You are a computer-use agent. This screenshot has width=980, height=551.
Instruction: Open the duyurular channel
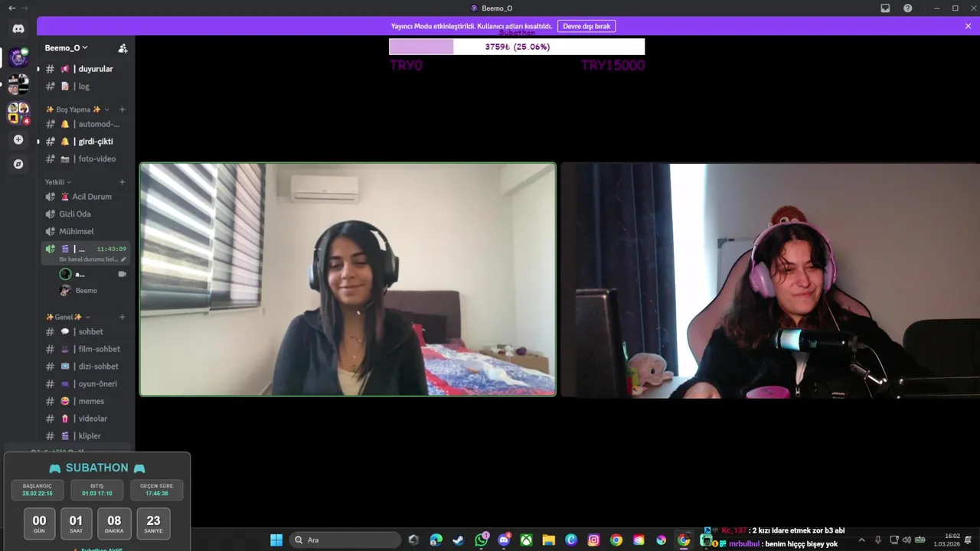point(86,69)
